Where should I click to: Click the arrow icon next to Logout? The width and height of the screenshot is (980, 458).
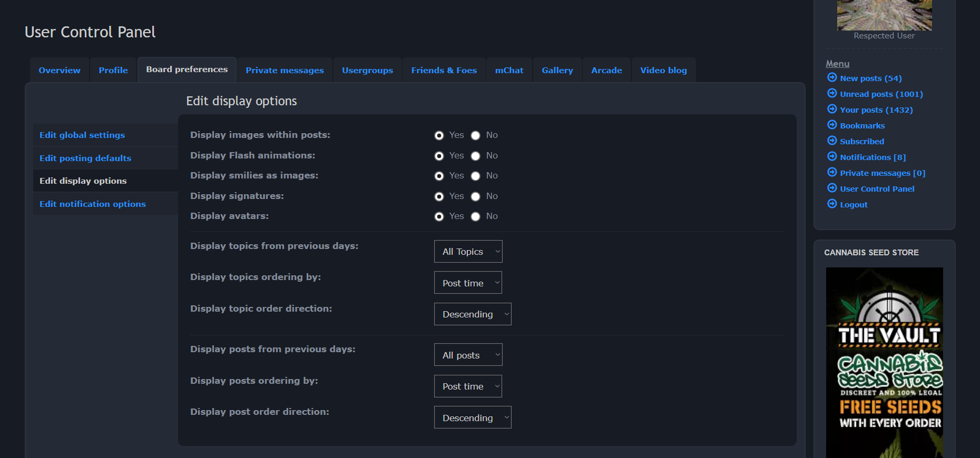(x=832, y=204)
